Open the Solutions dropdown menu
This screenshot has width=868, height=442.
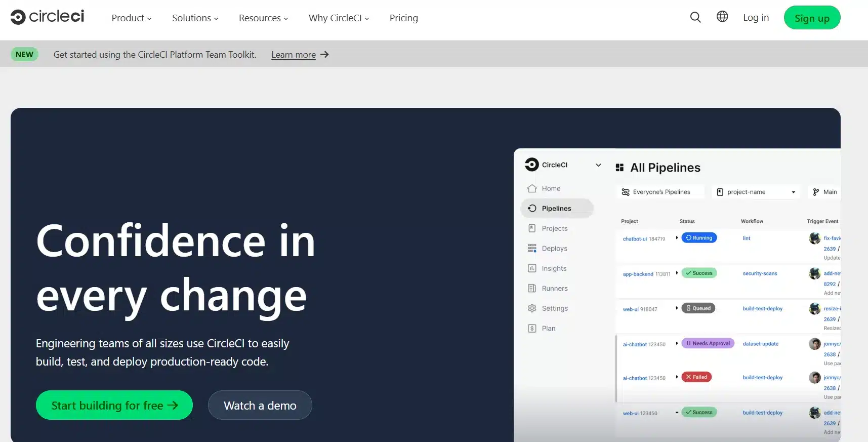click(x=195, y=18)
